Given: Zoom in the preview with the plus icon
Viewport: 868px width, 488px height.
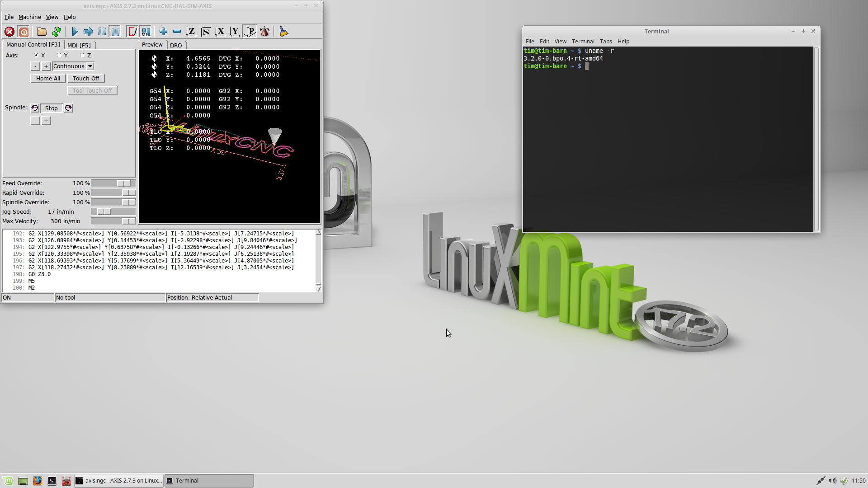Looking at the screenshot, I should click(x=163, y=32).
